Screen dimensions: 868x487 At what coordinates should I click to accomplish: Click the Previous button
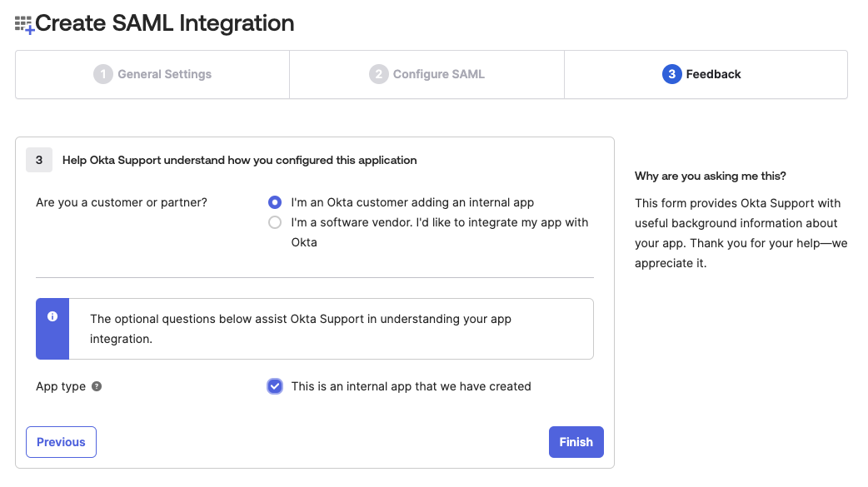click(61, 442)
